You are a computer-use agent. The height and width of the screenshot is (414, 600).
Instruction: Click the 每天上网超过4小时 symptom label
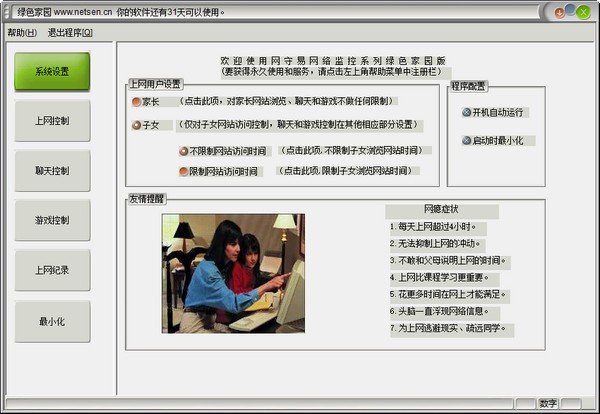click(436, 226)
